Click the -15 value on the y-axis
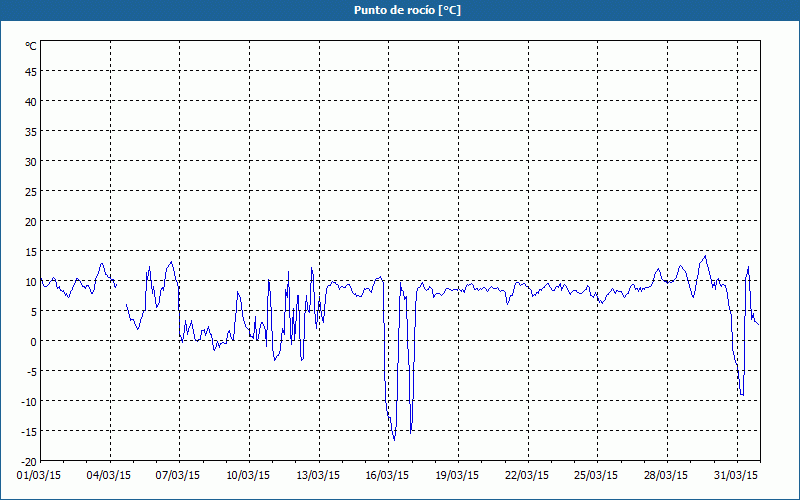This screenshot has width=800, height=500. point(29,432)
